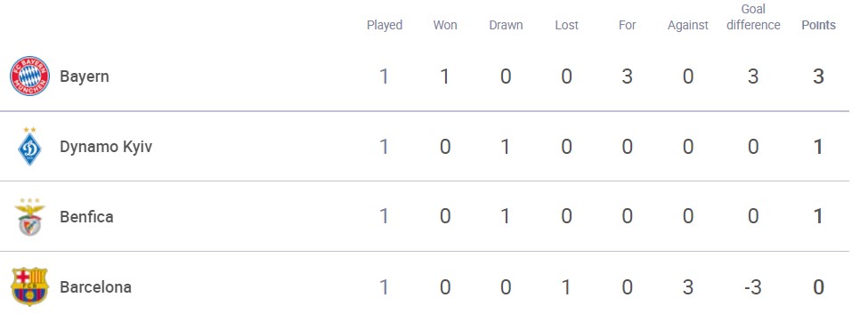Click the Goal difference column header
868x322 pixels.
point(753,17)
